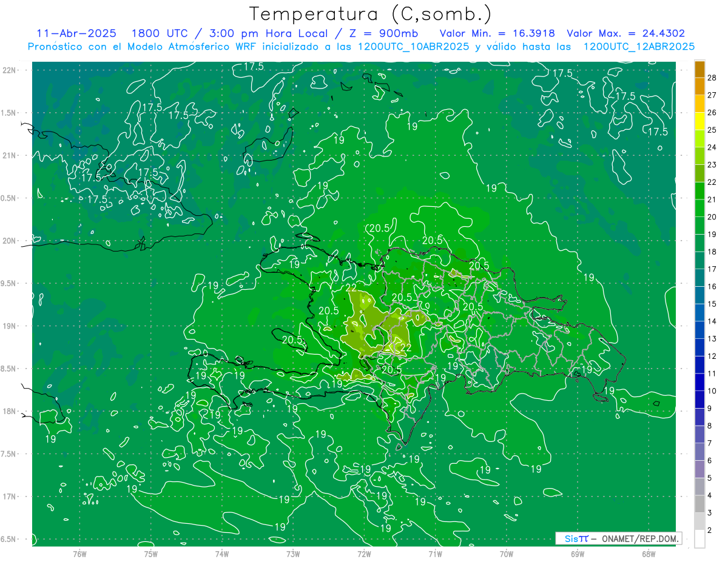The width and height of the screenshot is (728, 562).
Task: Click the color bar label '25'
Action: [x=712, y=130]
